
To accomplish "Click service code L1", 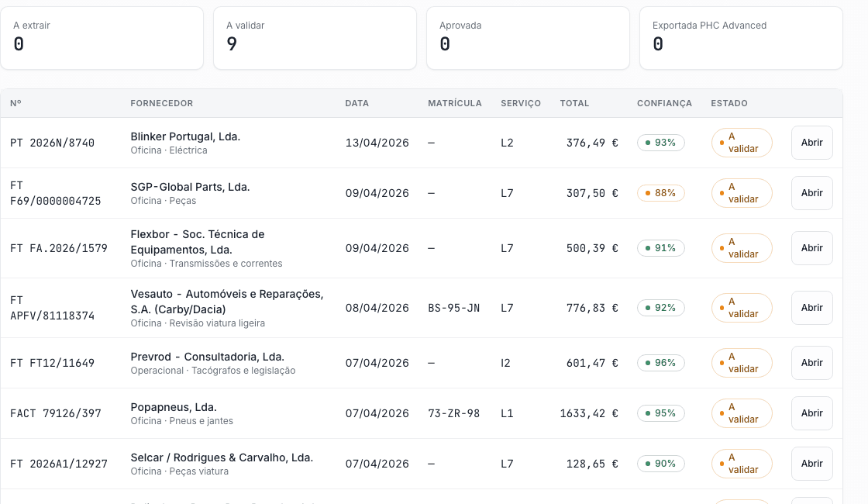I will pyautogui.click(x=507, y=413).
